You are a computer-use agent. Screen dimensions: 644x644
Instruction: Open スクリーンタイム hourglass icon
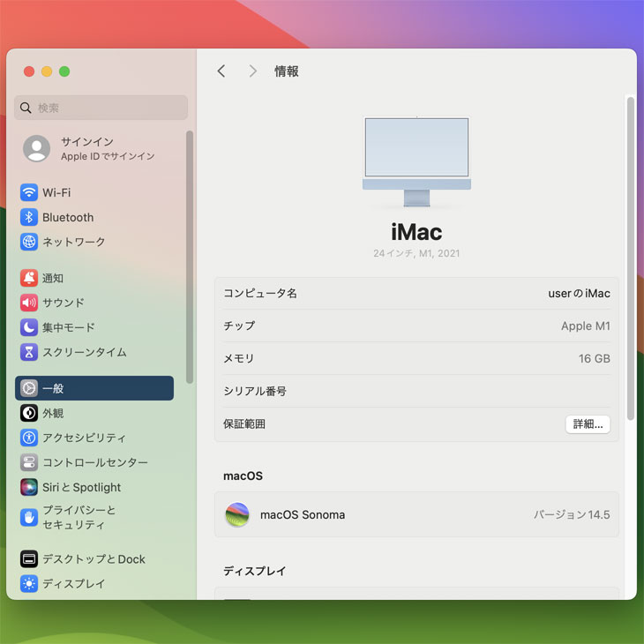tap(29, 352)
